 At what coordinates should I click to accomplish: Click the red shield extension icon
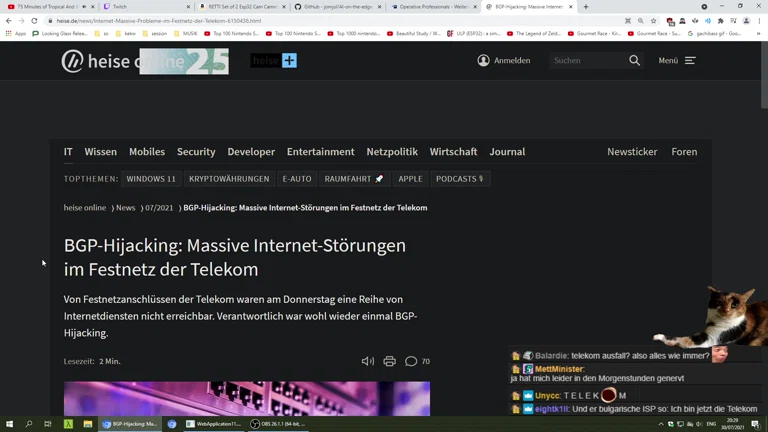tap(670, 21)
